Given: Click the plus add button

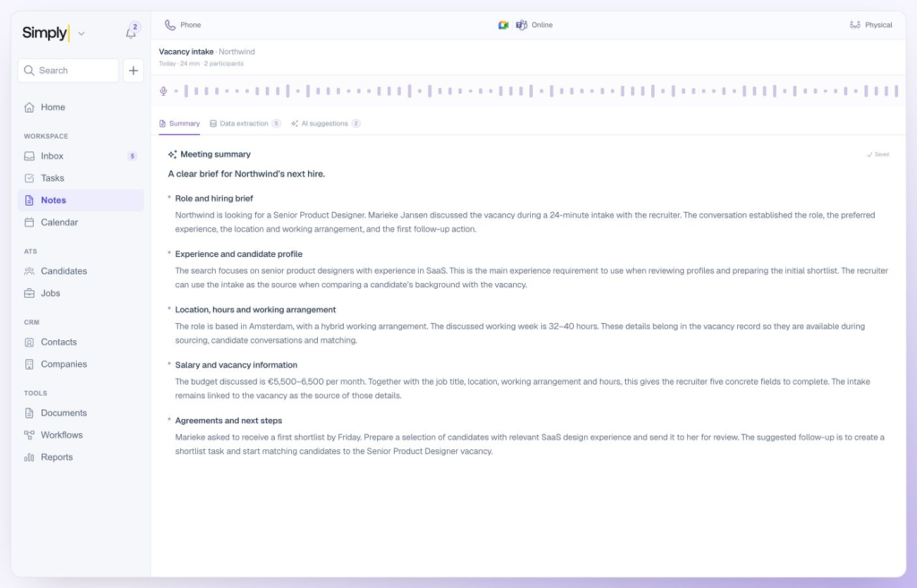Looking at the screenshot, I should (133, 71).
